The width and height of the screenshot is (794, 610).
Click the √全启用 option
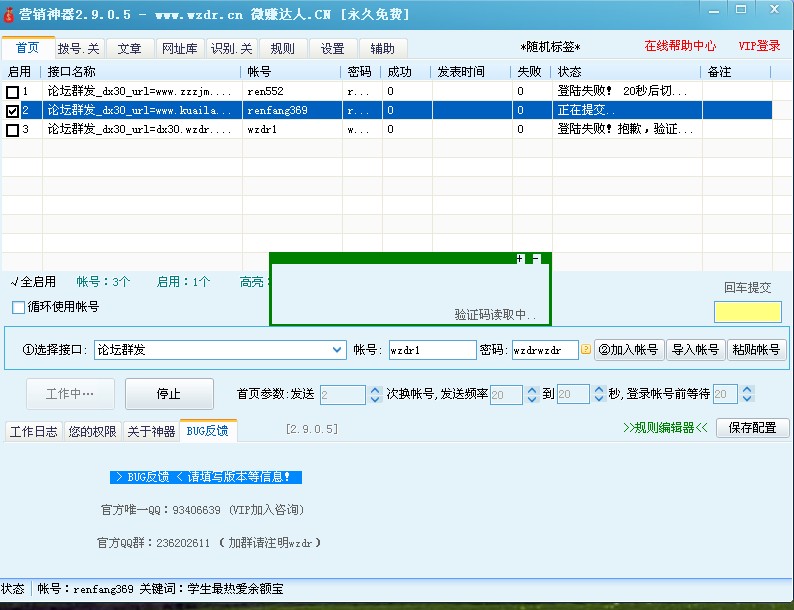[33, 282]
